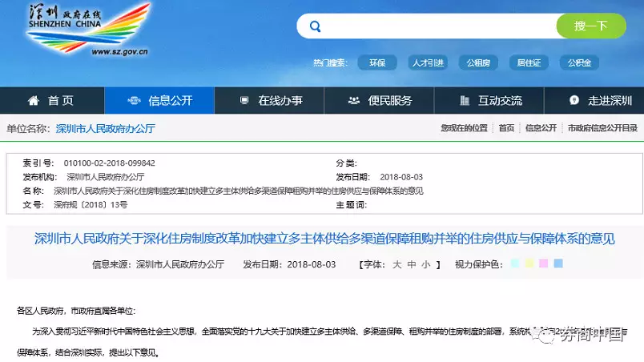The height and width of the screenshot is (362, 644).
Task: Click the magnifier icon in search box
Action: click(315, 26)
